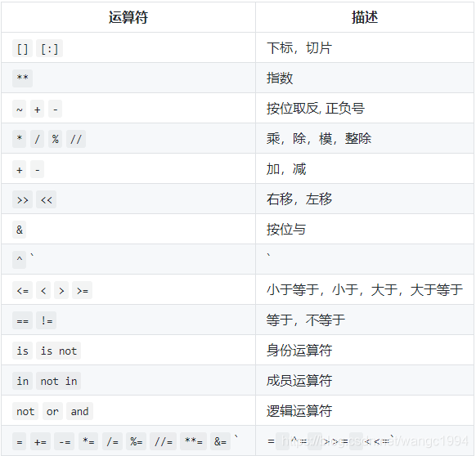Screen dimensions: 476x456
Task: Select the '%=' assignment operator chip
Action: click(x=137, y=441)
